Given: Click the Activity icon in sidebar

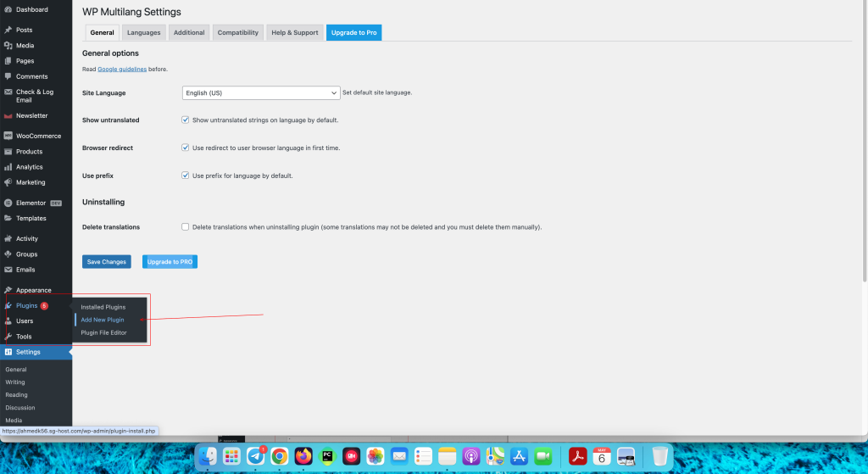Looking at the screenshot, I should [x=8, y=238].
